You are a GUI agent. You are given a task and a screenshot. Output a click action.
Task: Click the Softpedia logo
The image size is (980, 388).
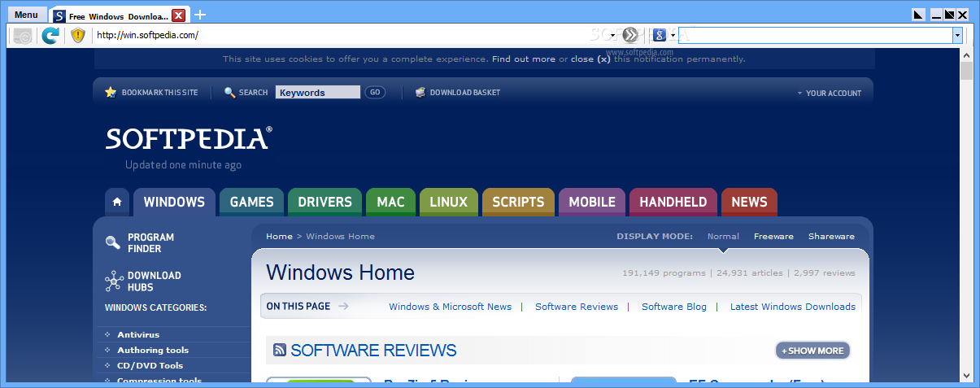click(189, 138)
